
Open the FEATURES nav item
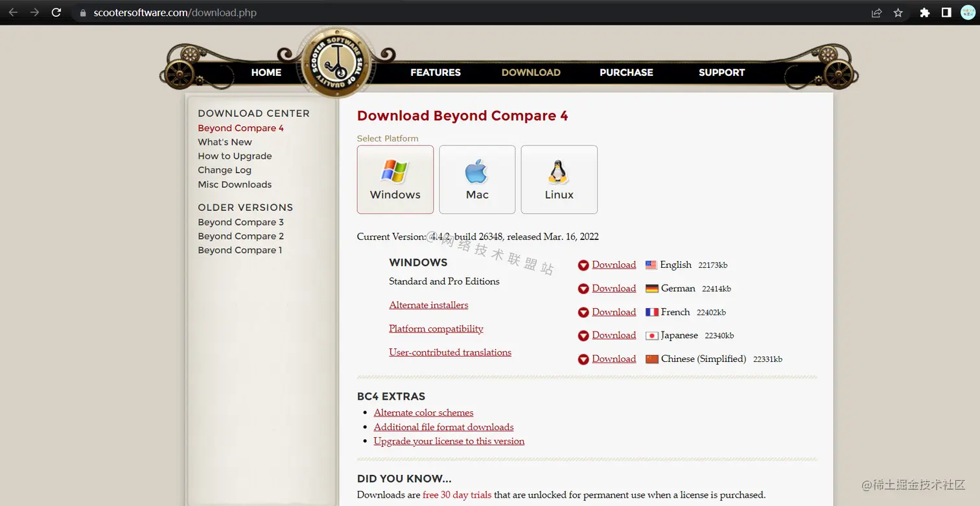point(436,73)
